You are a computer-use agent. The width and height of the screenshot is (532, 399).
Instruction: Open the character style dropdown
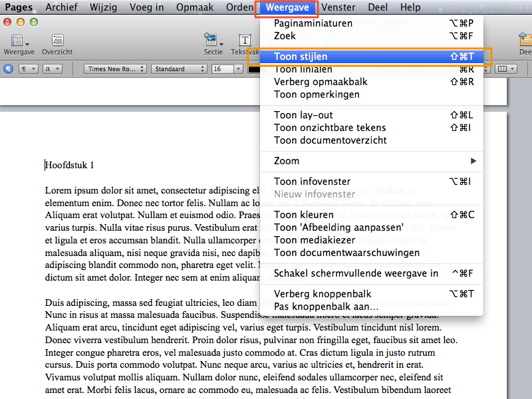point(53,69)
